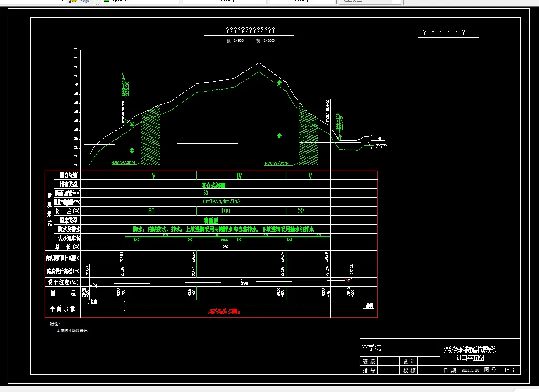This screenshot has height=392, width=539.
Task: Select the '?????' label beside right ground line
Action: pyautogui.click(x=382, y=146)
